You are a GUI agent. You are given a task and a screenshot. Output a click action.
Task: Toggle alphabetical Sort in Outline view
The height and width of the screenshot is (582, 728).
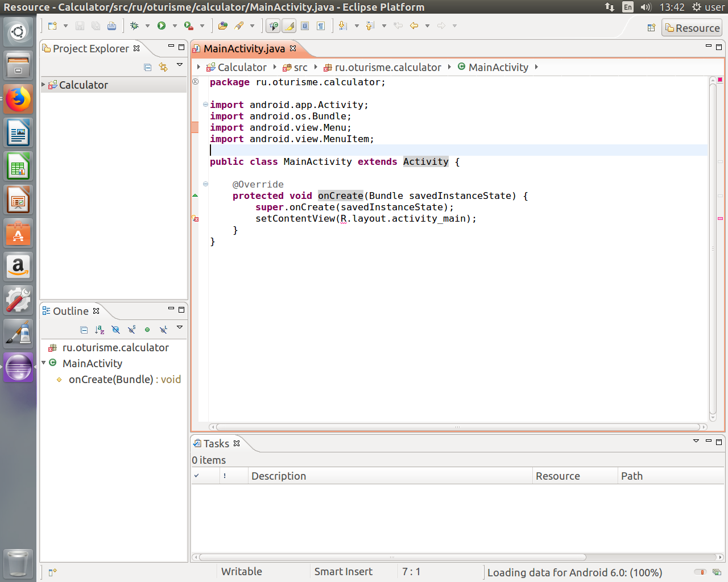coord(100,330)
